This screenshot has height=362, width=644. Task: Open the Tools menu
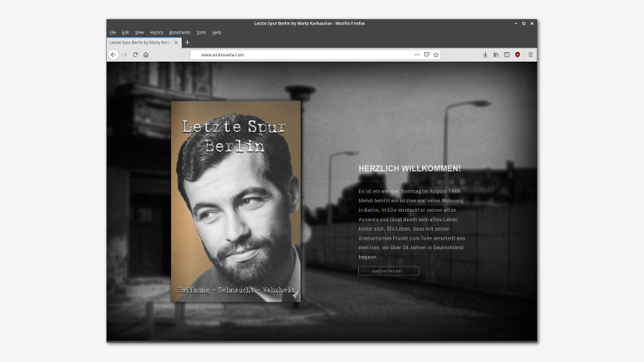[x=201, y=32]
